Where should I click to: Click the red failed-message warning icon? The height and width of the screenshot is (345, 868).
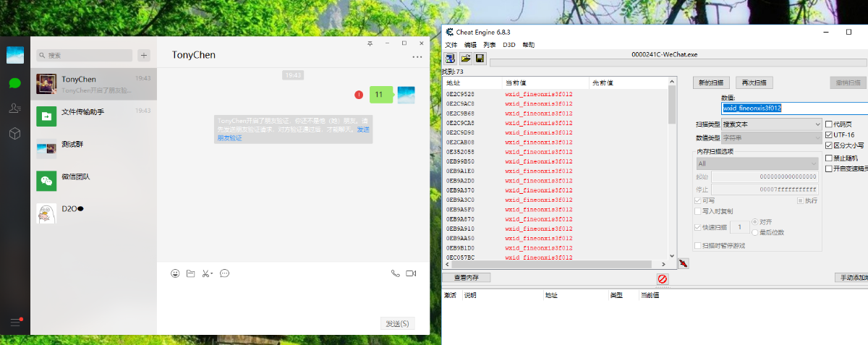pyautogui.click(x=359, y=95)
